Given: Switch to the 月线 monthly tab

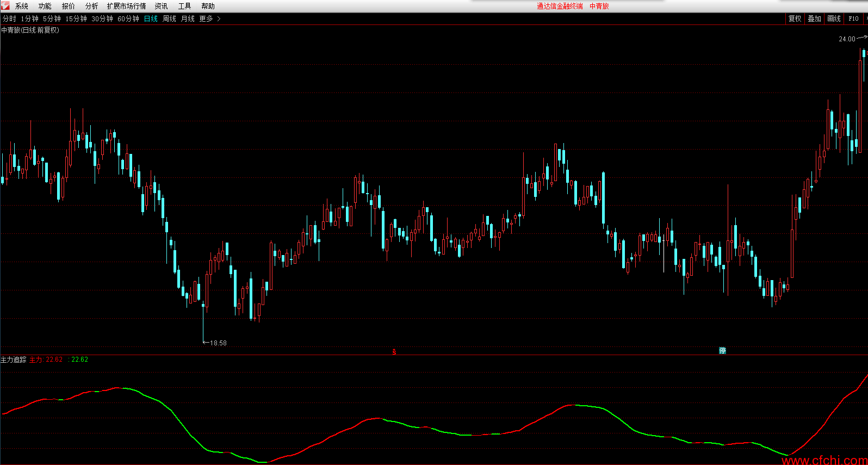Looking at the screenshot, I should 188,18.
